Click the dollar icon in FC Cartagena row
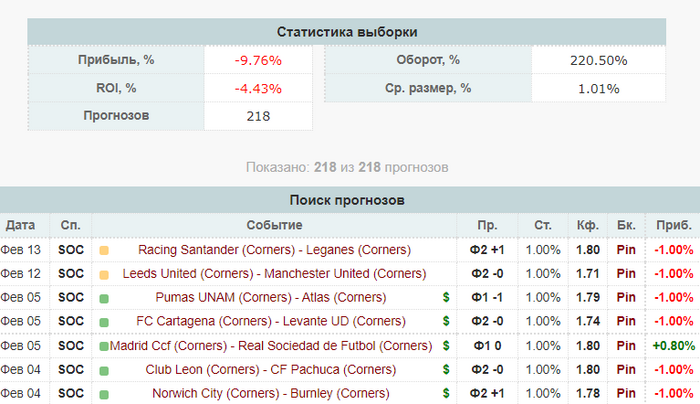This screenshot has height=404, width=700. tap(446, 321)
